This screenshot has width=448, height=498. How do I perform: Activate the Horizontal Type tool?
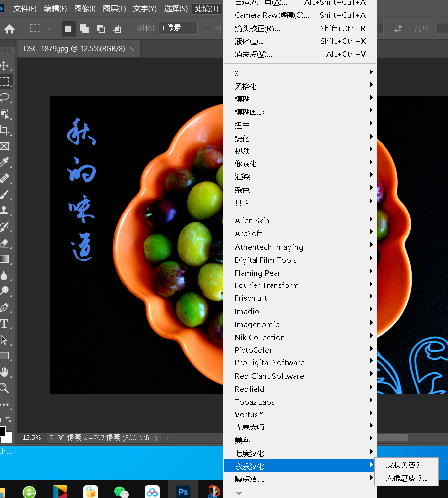[x=4, y=324]
